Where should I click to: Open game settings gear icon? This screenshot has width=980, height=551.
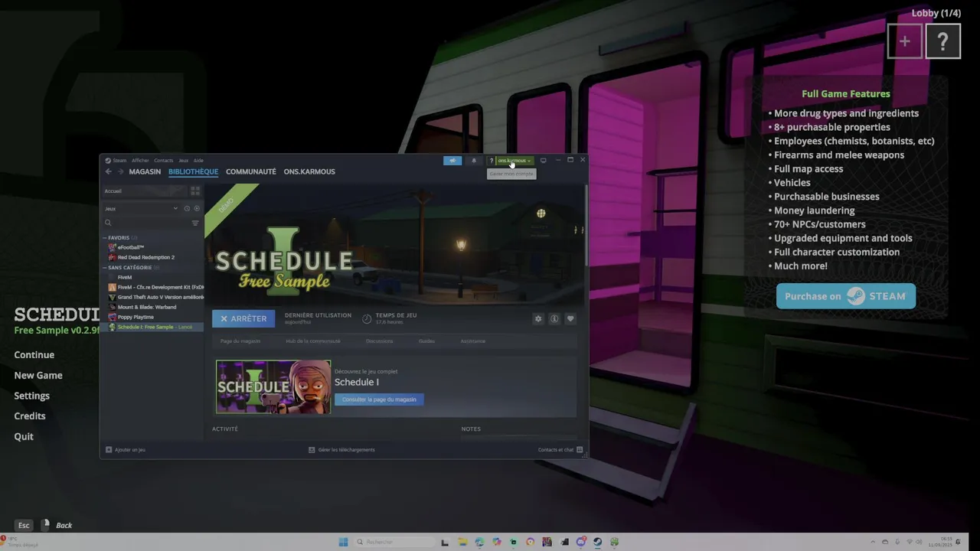click(x=538, y=318)
